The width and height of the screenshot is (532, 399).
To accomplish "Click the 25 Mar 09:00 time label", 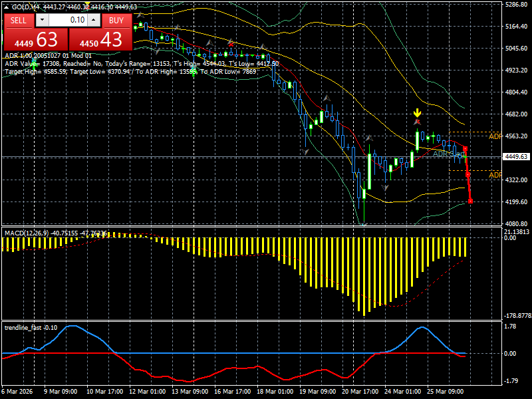I will [446, 392].
